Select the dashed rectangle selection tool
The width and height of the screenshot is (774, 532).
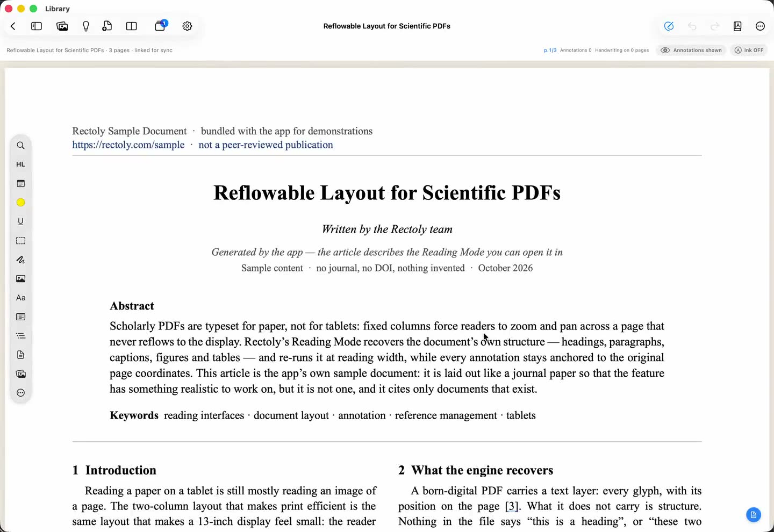20,241
